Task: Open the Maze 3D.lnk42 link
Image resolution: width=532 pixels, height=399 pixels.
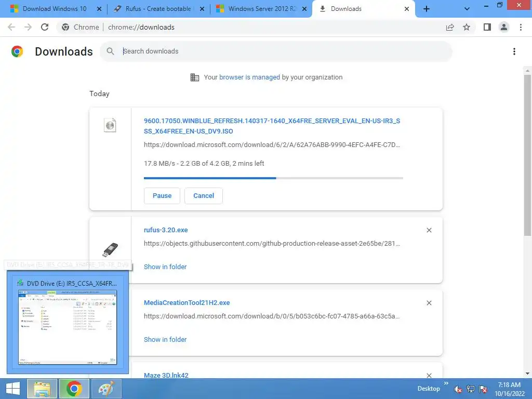Action: coord(166,375)
